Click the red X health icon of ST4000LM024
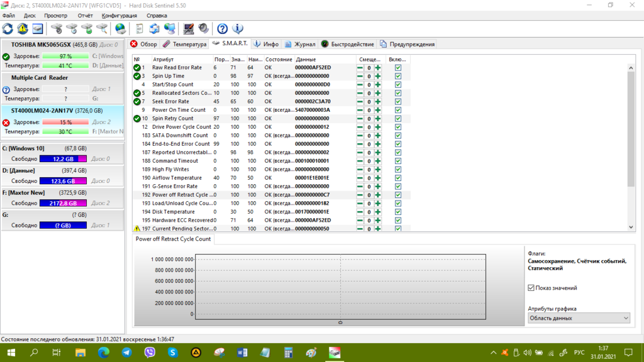The image size is (644, 362). [x=6, y=123]
